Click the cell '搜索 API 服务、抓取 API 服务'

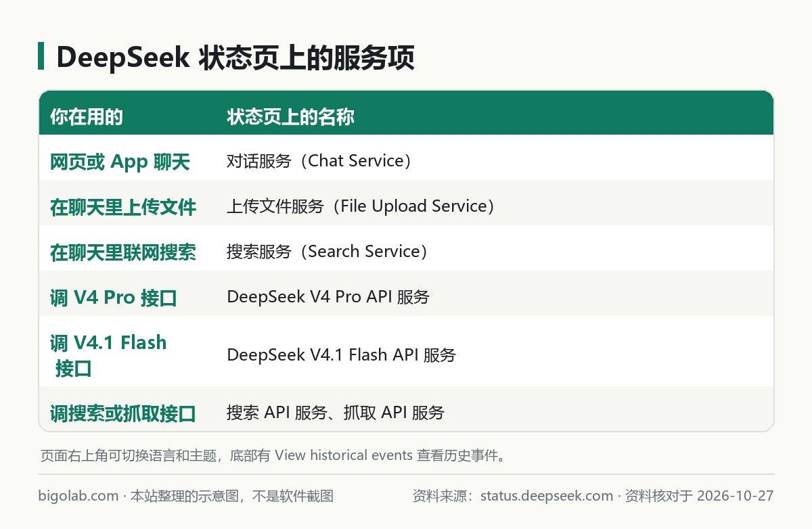(x=336, y=413)
